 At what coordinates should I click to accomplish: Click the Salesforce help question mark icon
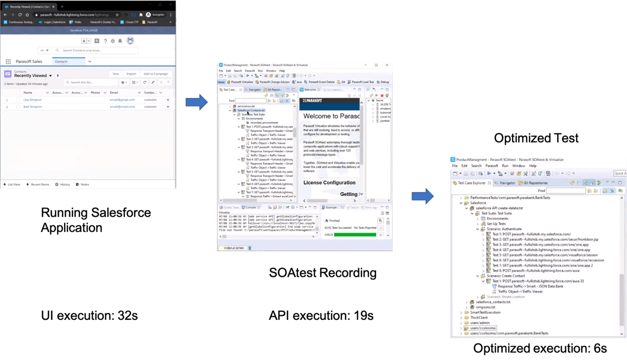pyautogui.click(x=105, y=41)
